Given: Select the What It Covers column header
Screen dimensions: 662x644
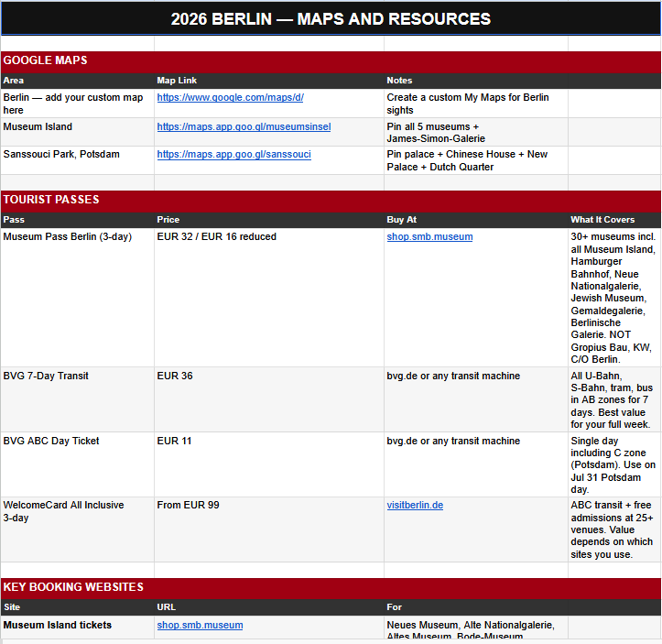Looking at the screenshot, I should [x=602, y=220].
